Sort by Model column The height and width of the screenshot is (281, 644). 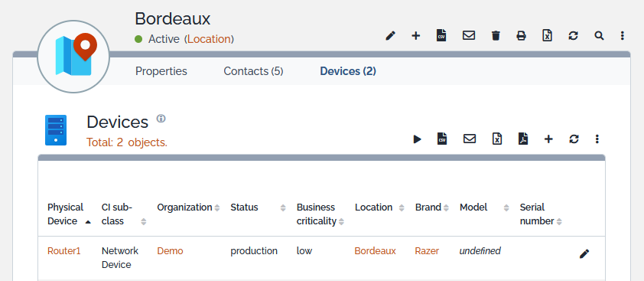click(484, 207)
